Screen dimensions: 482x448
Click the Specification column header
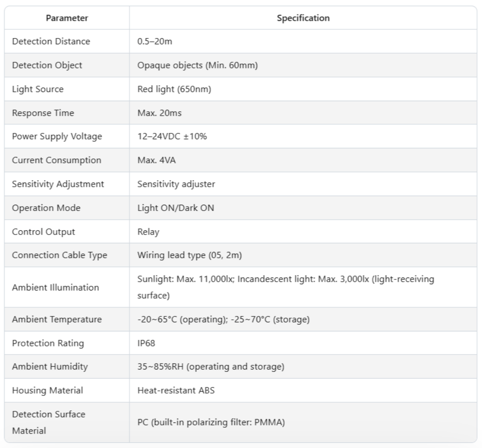point(303,18)
